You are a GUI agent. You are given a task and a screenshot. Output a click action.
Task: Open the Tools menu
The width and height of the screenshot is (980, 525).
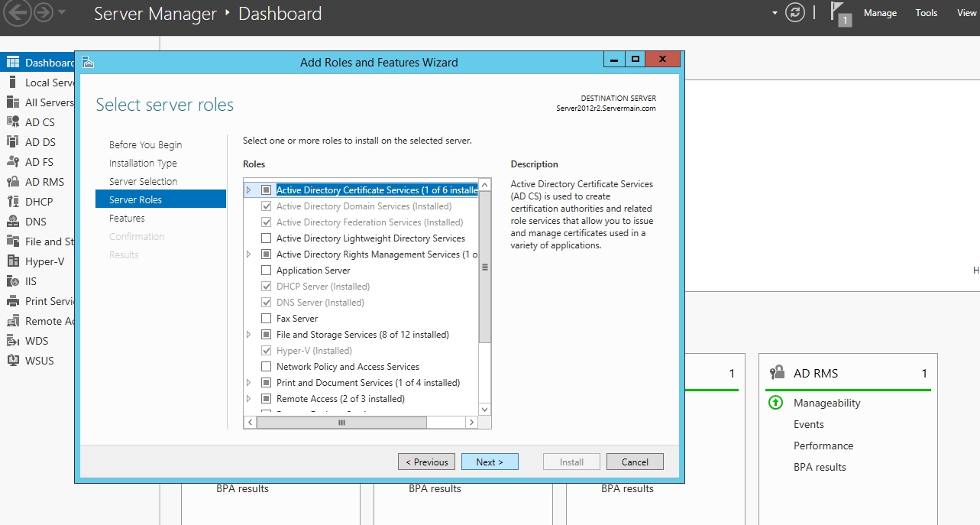click(x=927, y=13)
